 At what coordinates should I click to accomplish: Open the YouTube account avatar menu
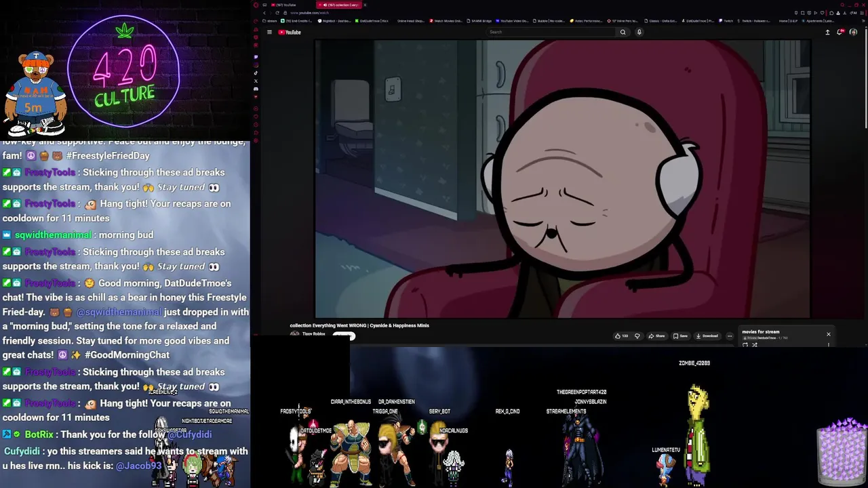pos(853,32)
